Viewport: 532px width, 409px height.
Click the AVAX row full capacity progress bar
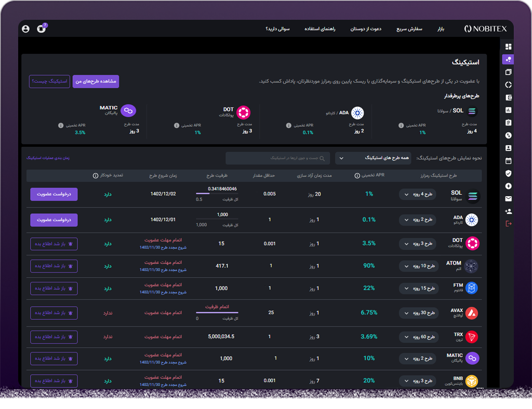217,312
